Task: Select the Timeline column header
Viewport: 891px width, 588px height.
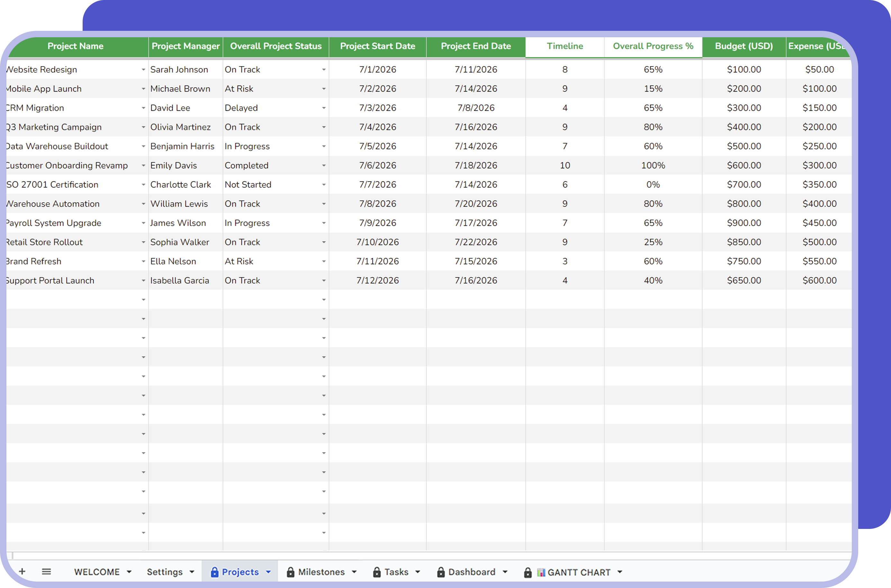Action: 565,47
